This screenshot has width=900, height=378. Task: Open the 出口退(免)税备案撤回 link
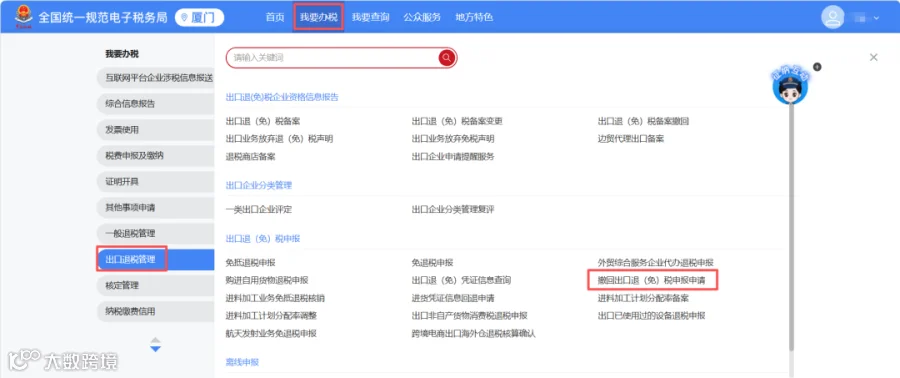tap(643, 122)
